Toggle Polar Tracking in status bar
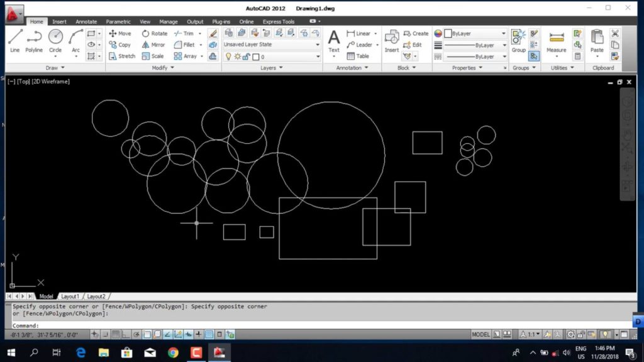This screenshot has height=362, width=644. [x=136, y=334]
